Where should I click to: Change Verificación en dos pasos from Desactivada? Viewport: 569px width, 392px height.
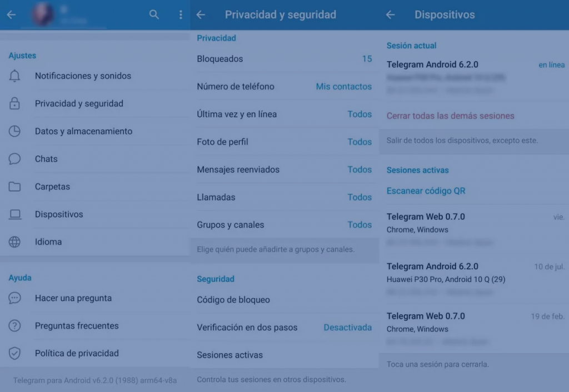(x=348, y=328)
